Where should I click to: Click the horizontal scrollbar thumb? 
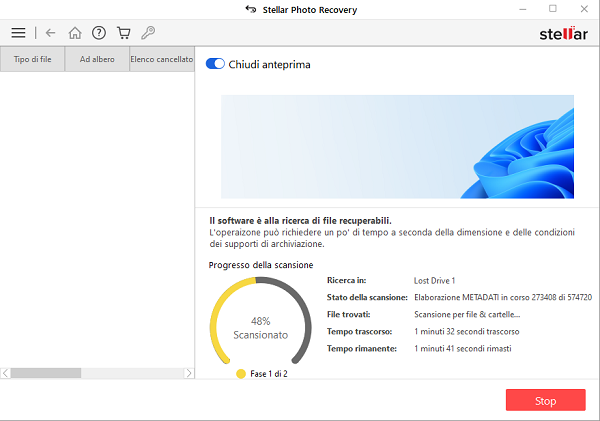(46, 373)
